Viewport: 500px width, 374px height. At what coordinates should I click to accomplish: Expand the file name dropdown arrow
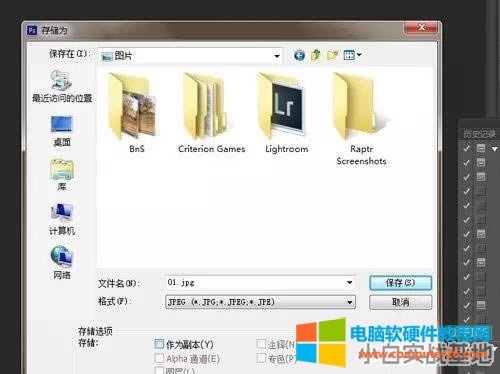(349, 283)
